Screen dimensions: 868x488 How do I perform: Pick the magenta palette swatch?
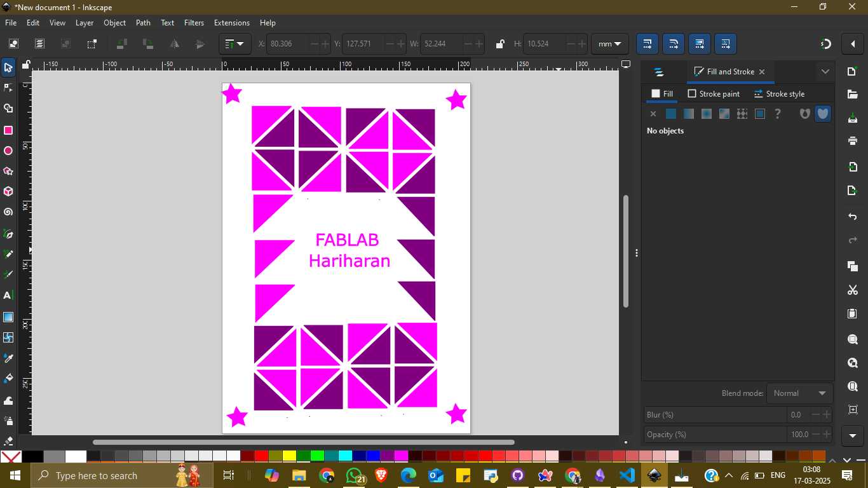click(x=401, y=456)
